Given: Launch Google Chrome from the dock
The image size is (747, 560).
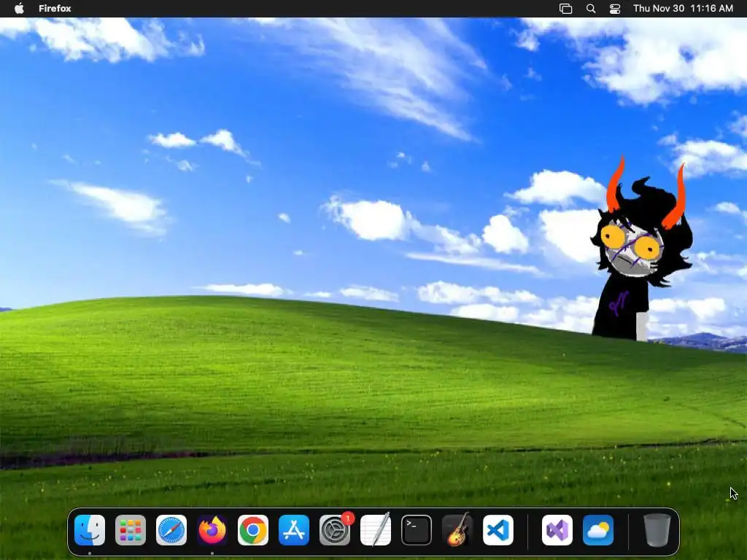Looking at the screenshot, I should click(253, 530).
